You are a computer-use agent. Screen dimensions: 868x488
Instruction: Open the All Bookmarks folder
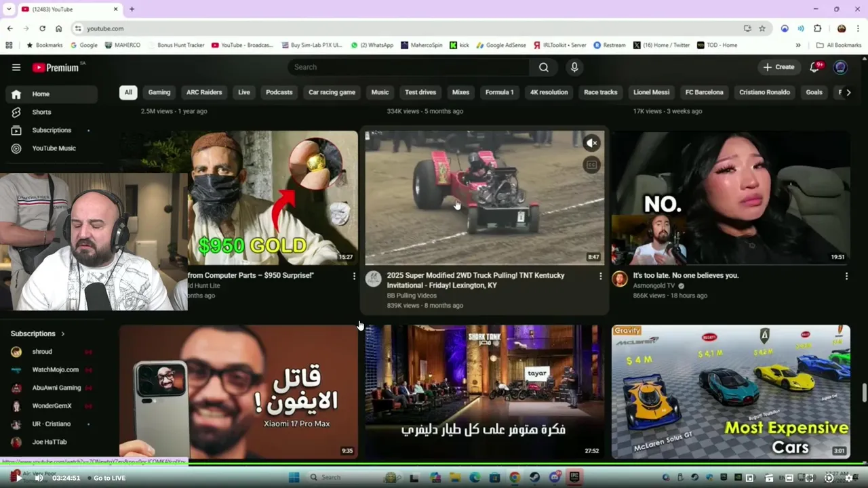(x=839, y=45)
